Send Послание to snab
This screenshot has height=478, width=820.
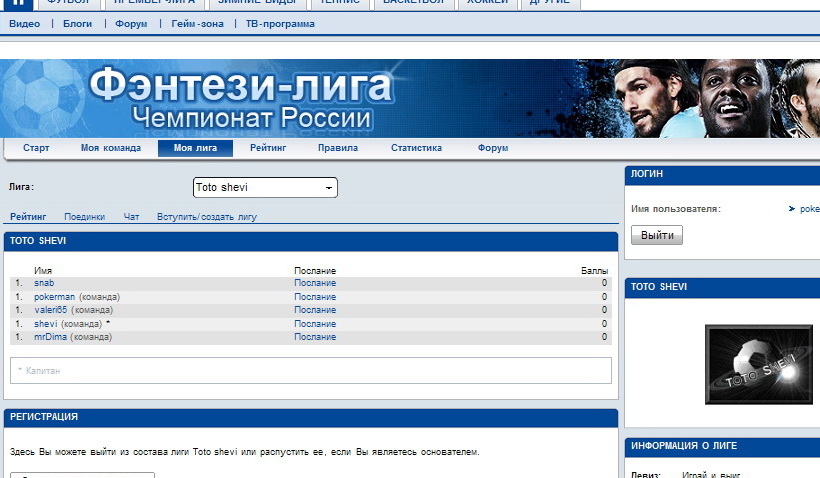point(315,283)
